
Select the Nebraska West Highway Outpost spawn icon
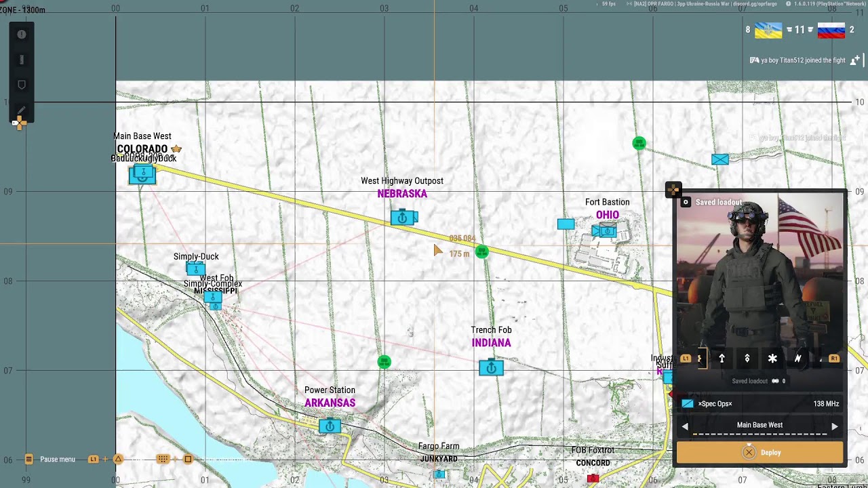pyautogui.click(x=403, y=218)
